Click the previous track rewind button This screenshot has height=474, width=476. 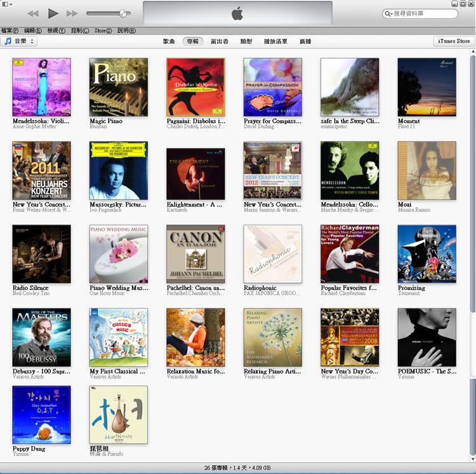[33, 13]
